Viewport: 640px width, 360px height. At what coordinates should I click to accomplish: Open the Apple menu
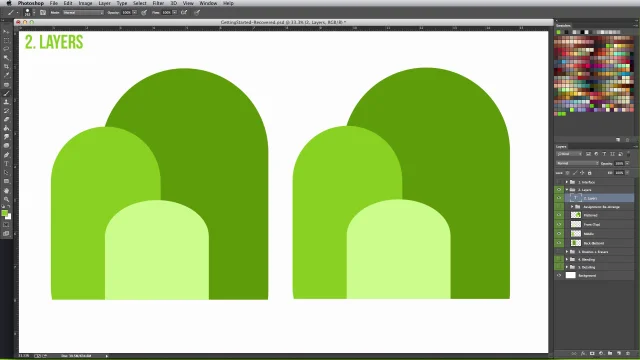click(9, 3)
